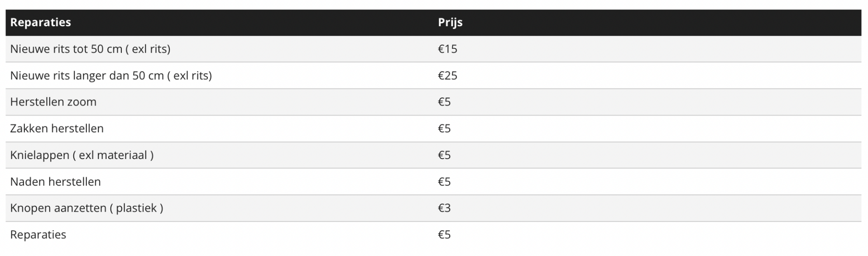Click the price in the Knielappen row

click(444, 155)
